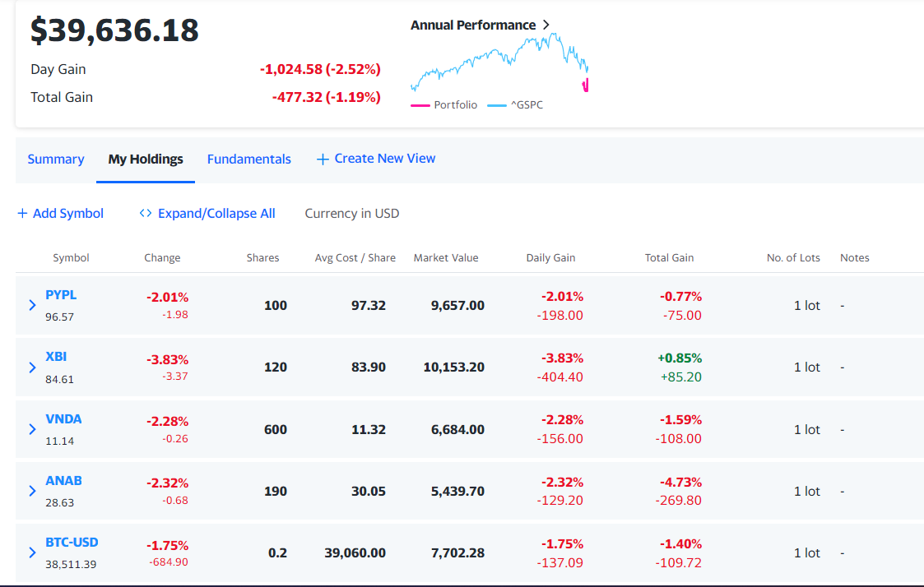
Task: Open the PYPL ticker link
Action: pyautogui.click(x=61, y=295)
